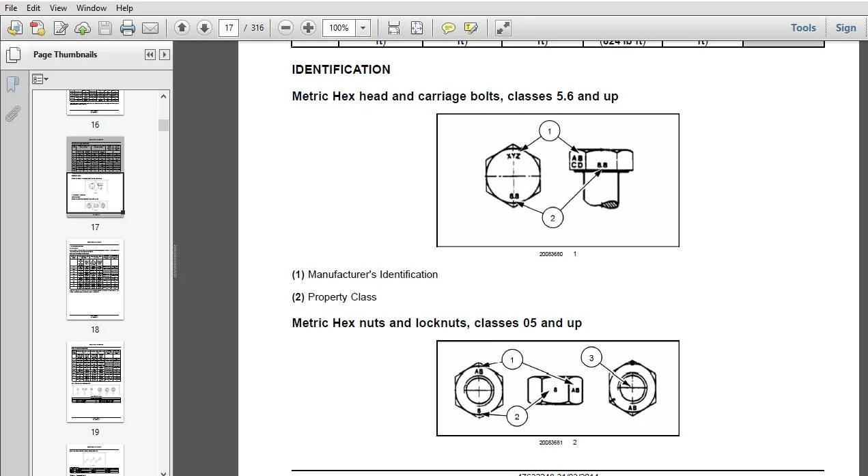Click page label 18 under thumbnail
The image size is (868, 476).
[x=95, y=329]
